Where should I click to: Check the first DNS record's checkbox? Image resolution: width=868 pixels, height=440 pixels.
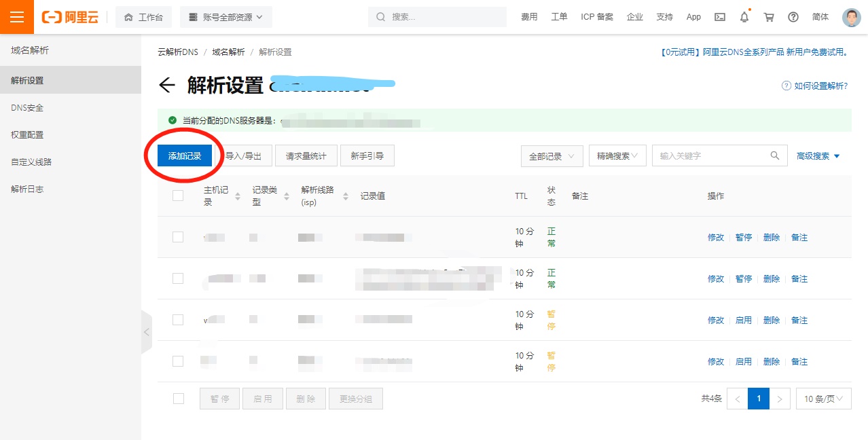177,236
